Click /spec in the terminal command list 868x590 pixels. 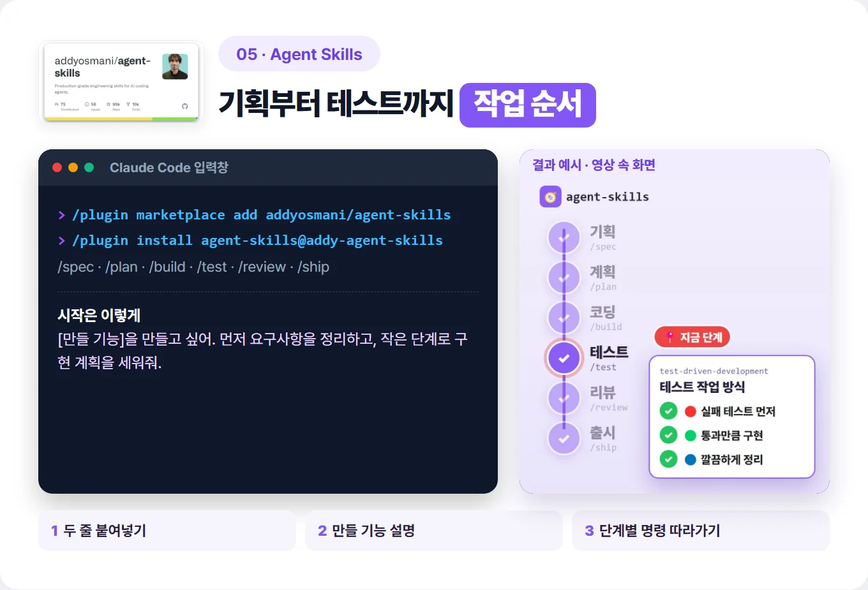pos(75,267)
